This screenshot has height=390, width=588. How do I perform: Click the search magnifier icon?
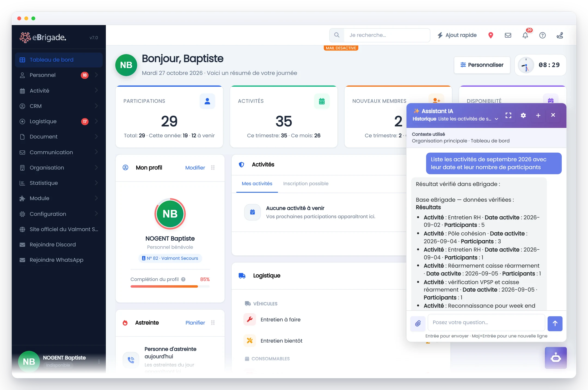337,35
